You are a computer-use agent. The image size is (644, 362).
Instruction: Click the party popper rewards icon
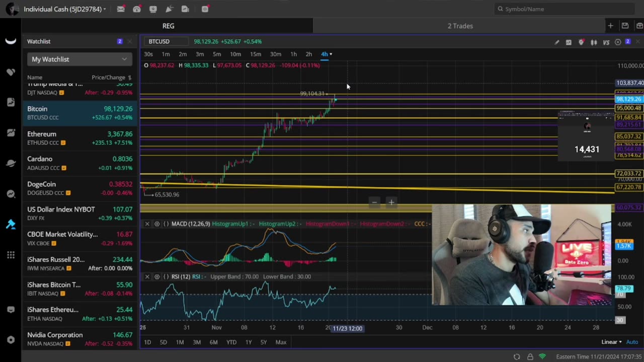[169, 9]
